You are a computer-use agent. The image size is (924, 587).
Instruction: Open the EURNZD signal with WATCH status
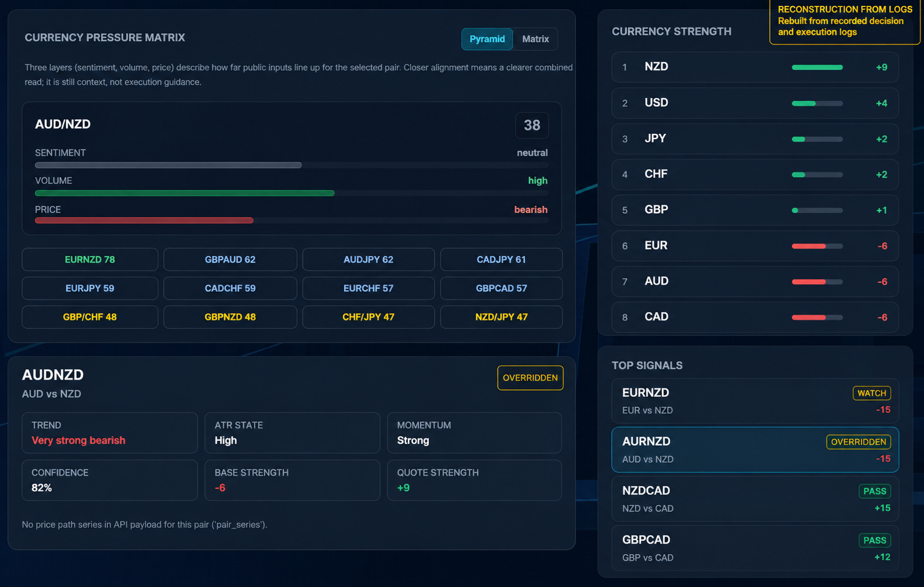(755, 401)
